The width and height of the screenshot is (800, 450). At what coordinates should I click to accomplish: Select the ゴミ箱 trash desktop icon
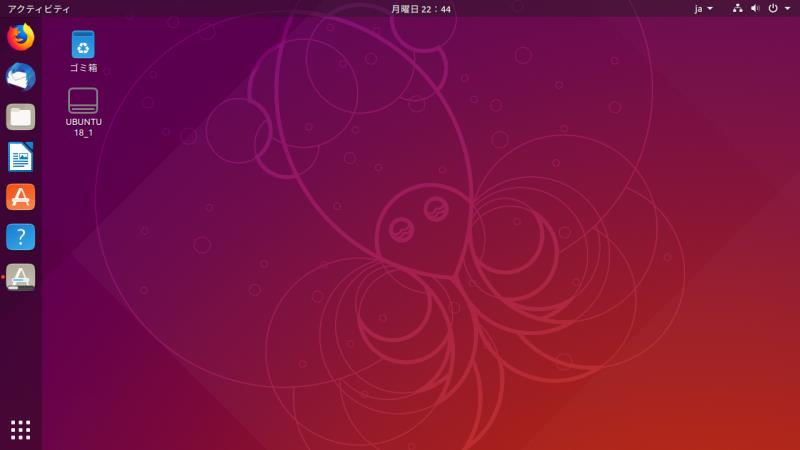tap(83, 44)
